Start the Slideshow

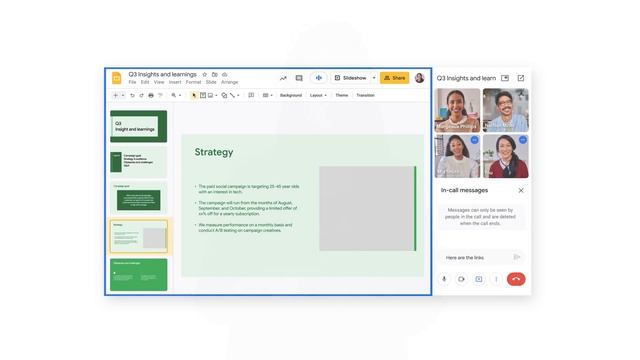click(350, 78)
